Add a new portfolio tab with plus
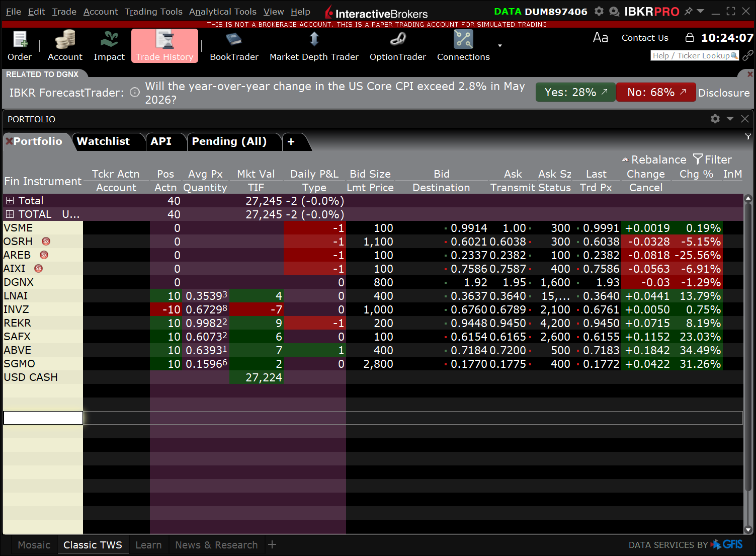Image resolution: width=756 pixels, height=556 pixels. point(291,142)
